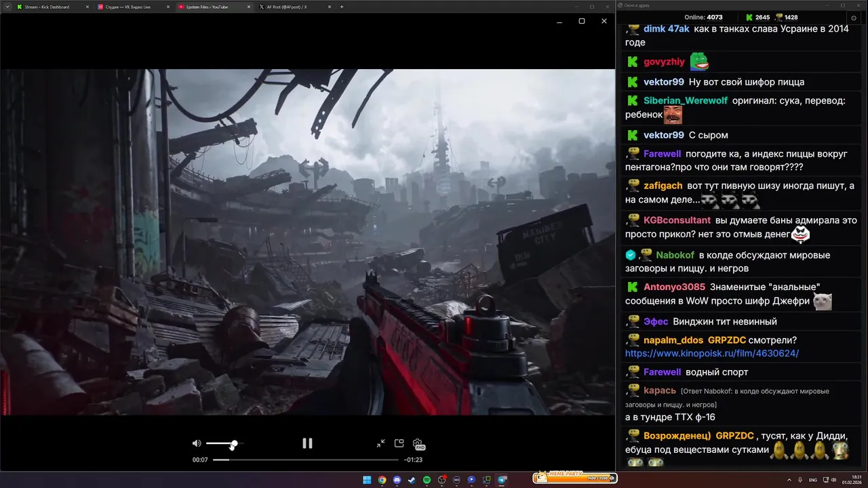Open the Windows Start menu
868x488 pixels.
pos(367,480)
